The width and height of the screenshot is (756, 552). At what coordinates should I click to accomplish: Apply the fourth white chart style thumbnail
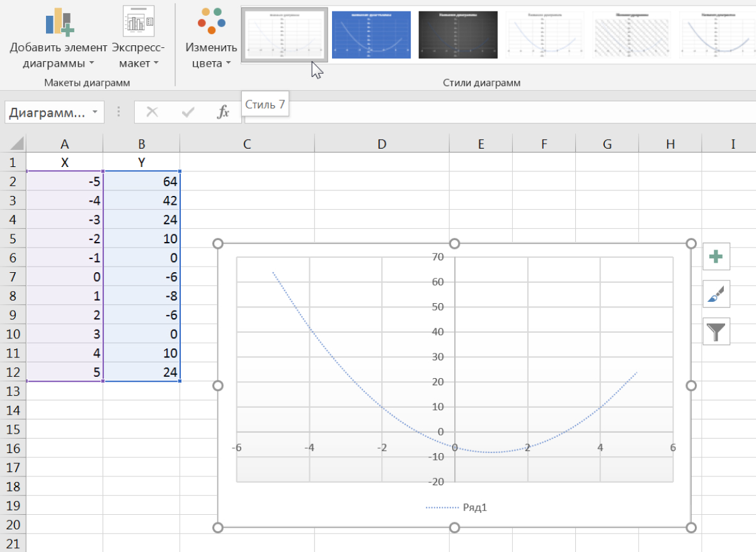[545, 35]
